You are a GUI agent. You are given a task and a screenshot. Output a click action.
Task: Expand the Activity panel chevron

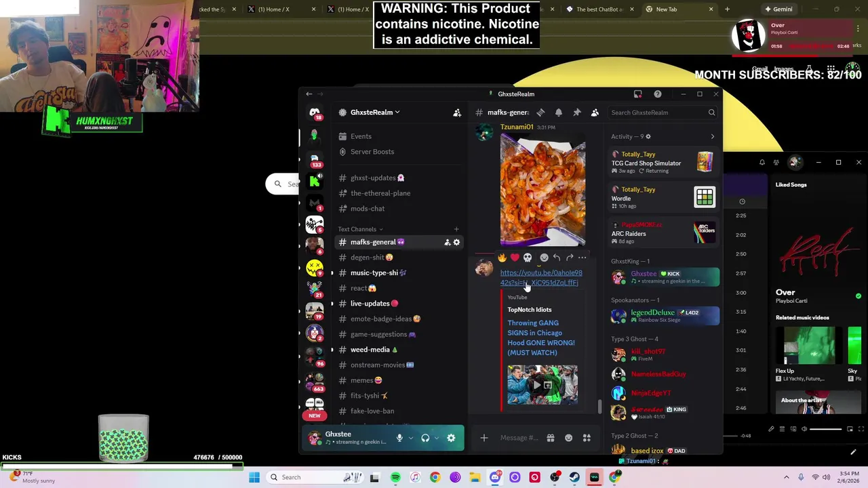pyautogui.click(x=712, y=137)
